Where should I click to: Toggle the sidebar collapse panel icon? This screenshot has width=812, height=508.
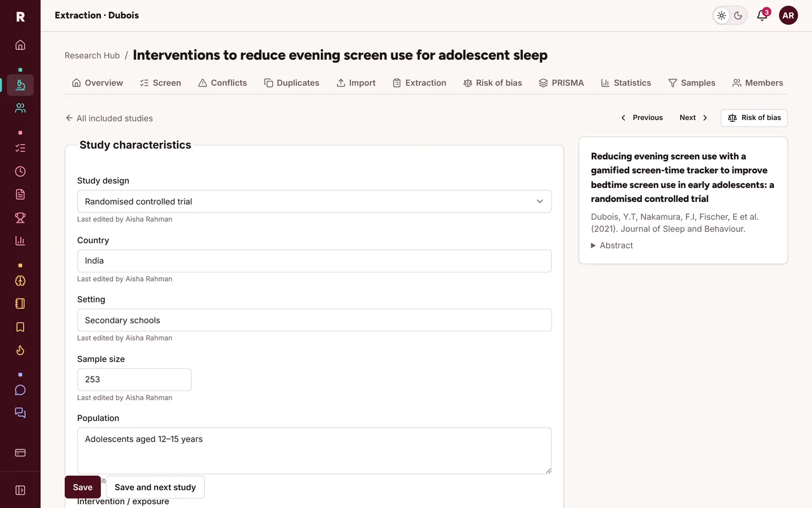tap(20, 490)
